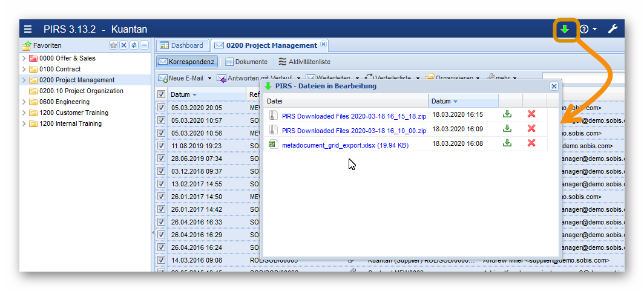Toggle the select-all checkbox in grid header
Image resolution: width=644 pixels, height=291 pixels.
click(162, 94)
